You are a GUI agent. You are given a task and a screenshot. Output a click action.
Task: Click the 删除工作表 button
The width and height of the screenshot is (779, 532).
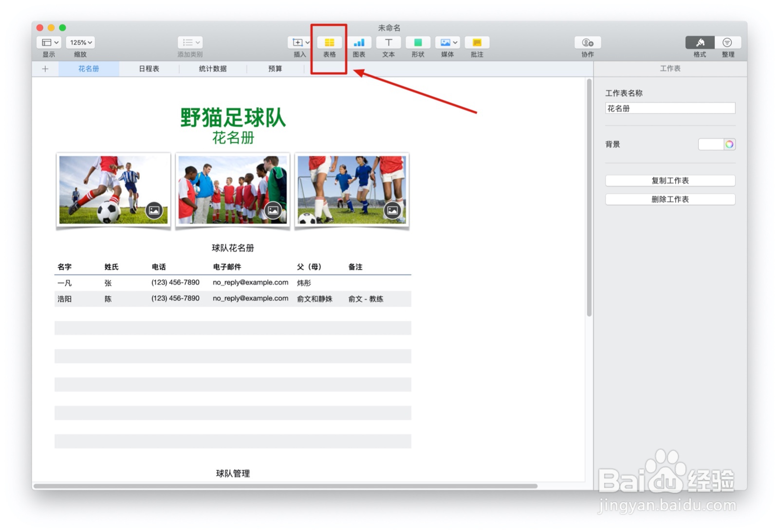click(669, 199)
